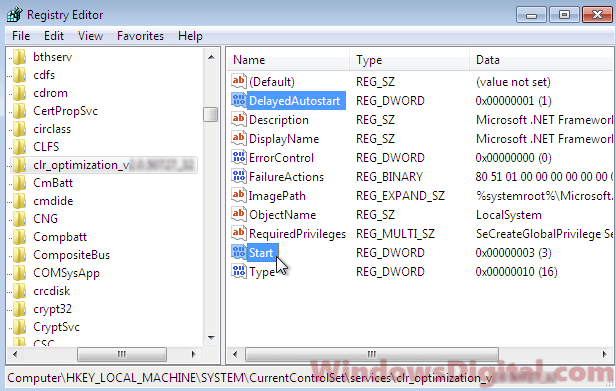Click the DWORD icon beside DelayedAutostart
The width and height of the screenshot is (616, 391).
[238, 101]
